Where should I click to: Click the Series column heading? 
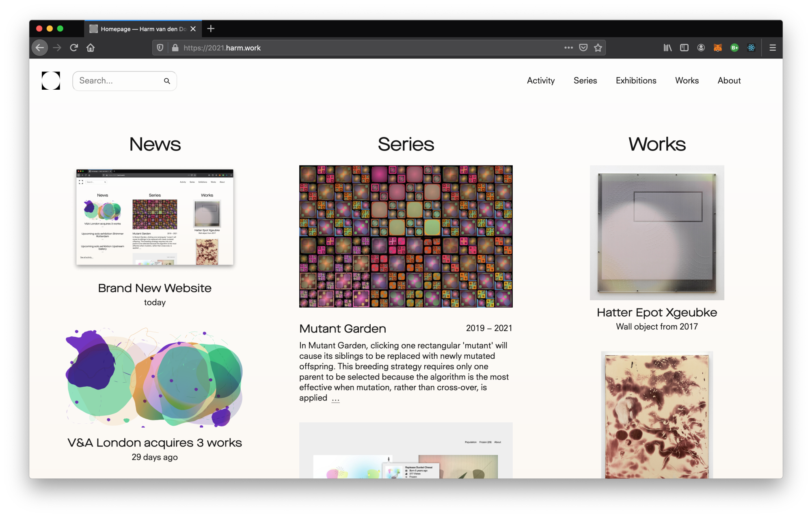point(406,144)
